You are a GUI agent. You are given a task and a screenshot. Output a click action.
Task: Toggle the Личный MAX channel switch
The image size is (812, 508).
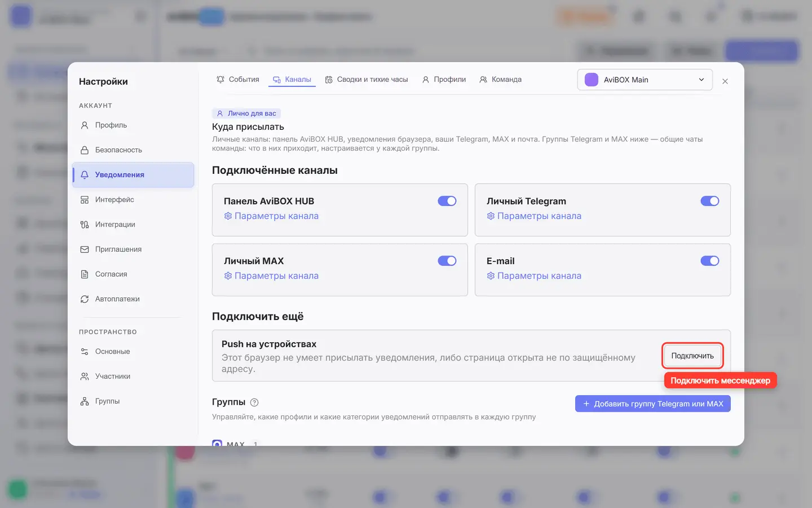(447, 261)
